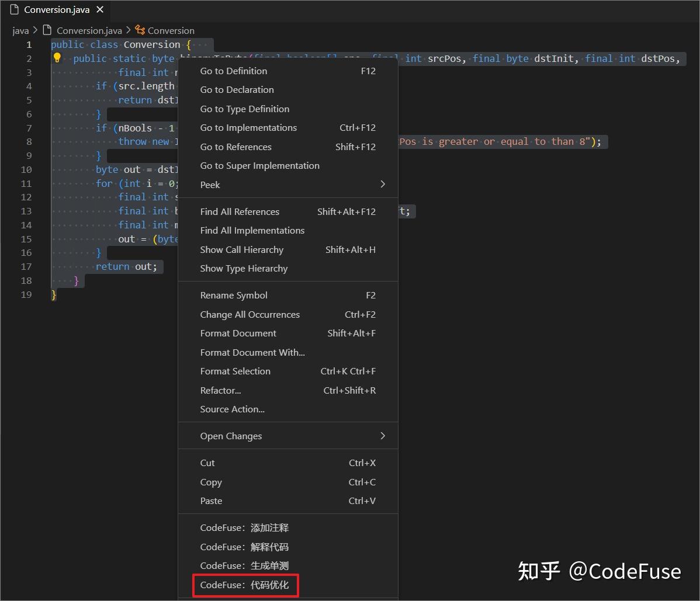Screen dimensions: 700x601
Task: Click the file icon on the Conversion.java tab
Action: (x=15, y=9)
